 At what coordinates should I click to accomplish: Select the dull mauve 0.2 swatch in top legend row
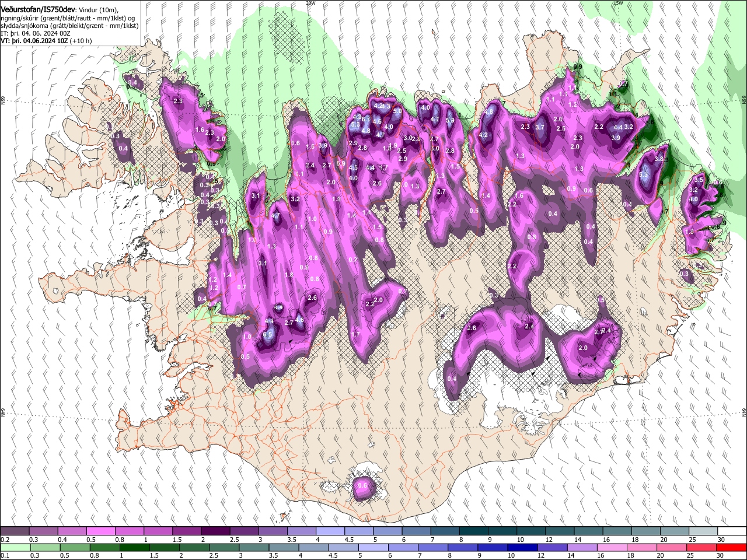[15, 531]
